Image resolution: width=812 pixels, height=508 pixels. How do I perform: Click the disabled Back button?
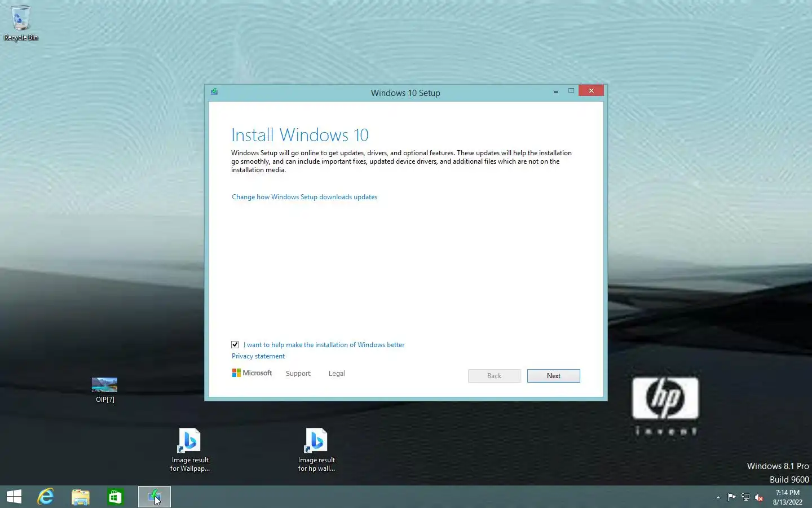tap(494, 376)
